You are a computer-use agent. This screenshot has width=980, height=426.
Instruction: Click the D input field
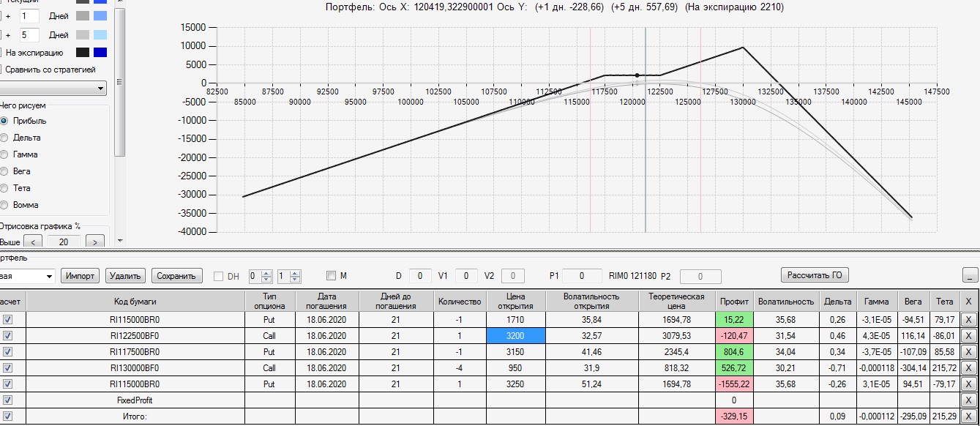[420, 276]
